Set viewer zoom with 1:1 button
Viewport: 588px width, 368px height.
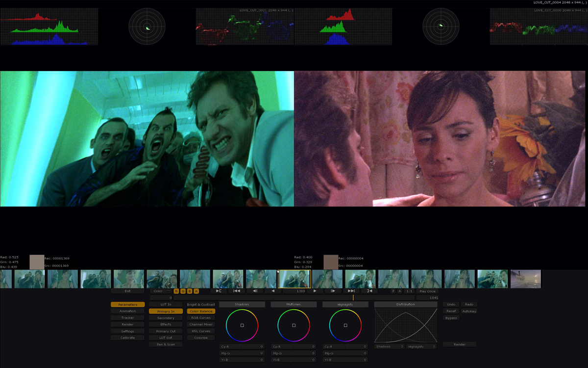point(409,291)
